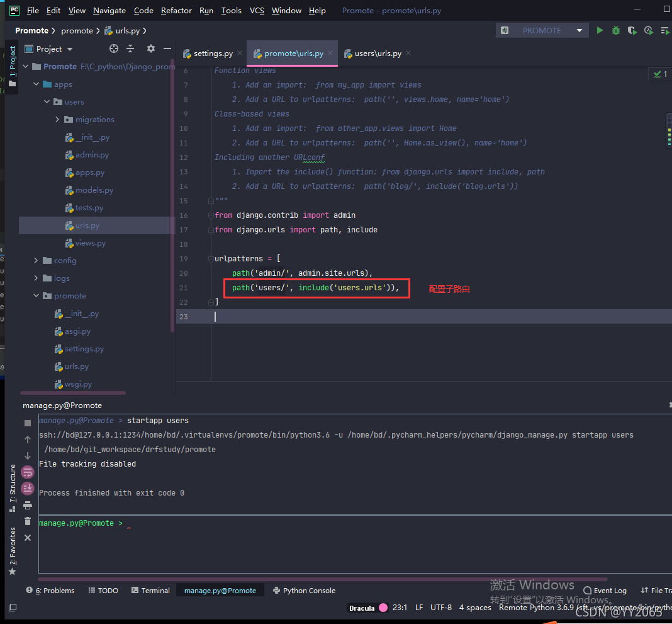Image resolution: width=672 pixels, height=624 pixels.
Task: Open the TODO tool window
Action: click(103, 591)
